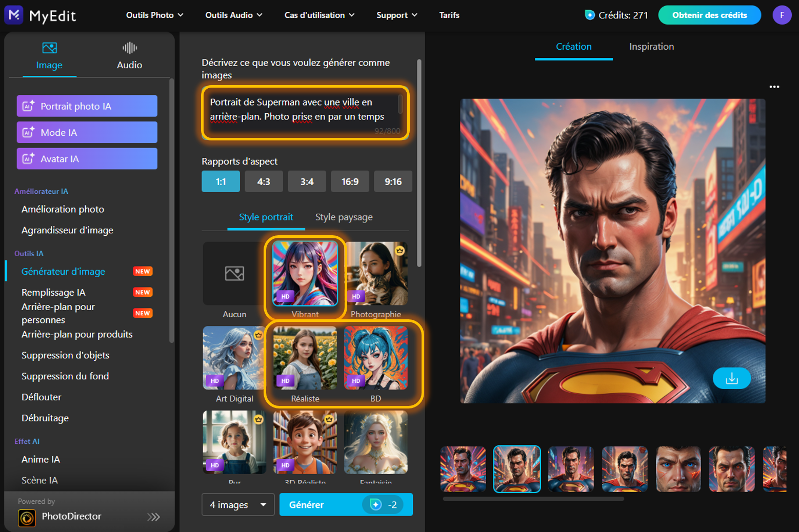Select the Vibrant style thumbnail

pyautogui.click(x=305, y=274)
